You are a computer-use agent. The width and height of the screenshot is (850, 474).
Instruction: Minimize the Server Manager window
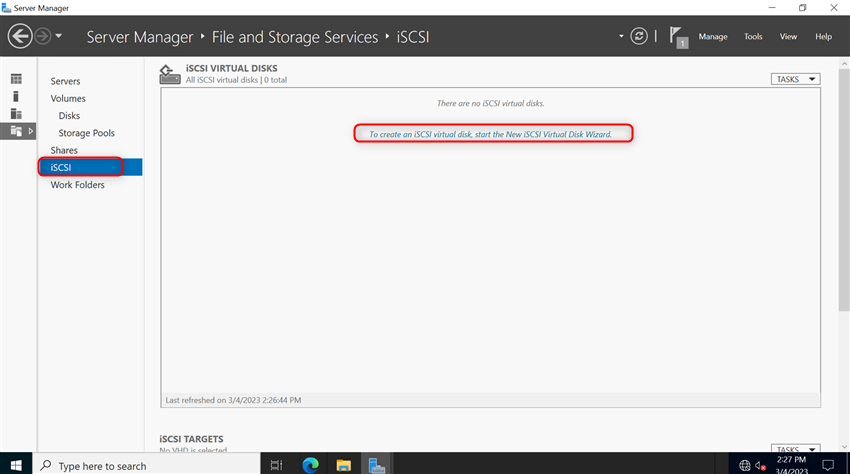tap(772, 8)
